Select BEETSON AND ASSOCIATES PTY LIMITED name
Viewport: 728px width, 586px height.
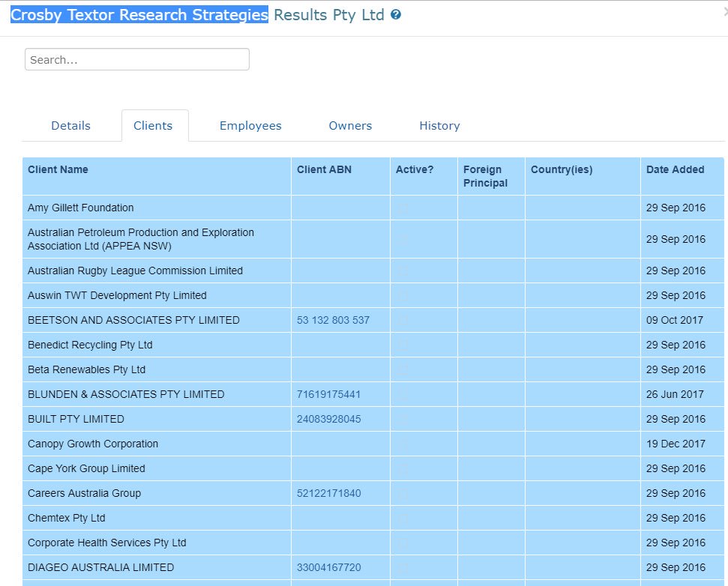(x=133, y=320)
